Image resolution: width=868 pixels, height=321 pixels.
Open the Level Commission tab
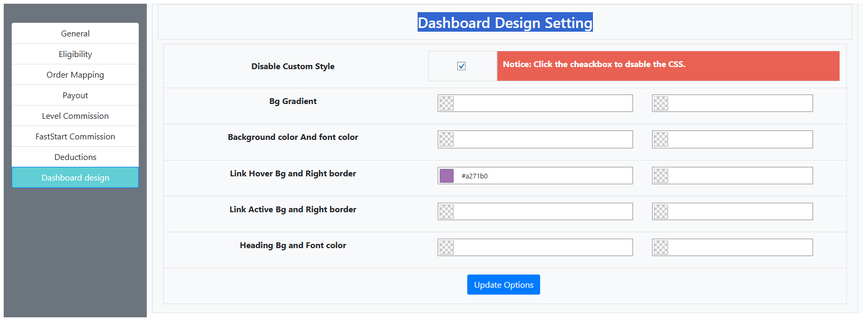pos(75,116)
